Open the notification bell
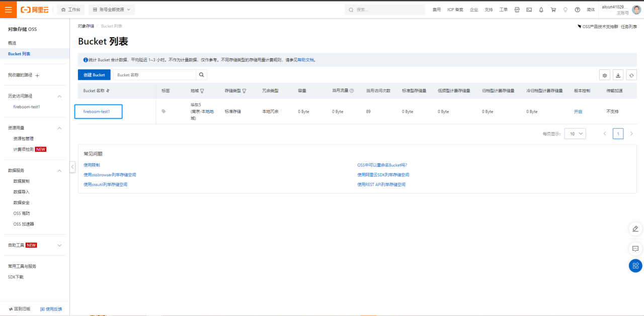 [541, 10]
